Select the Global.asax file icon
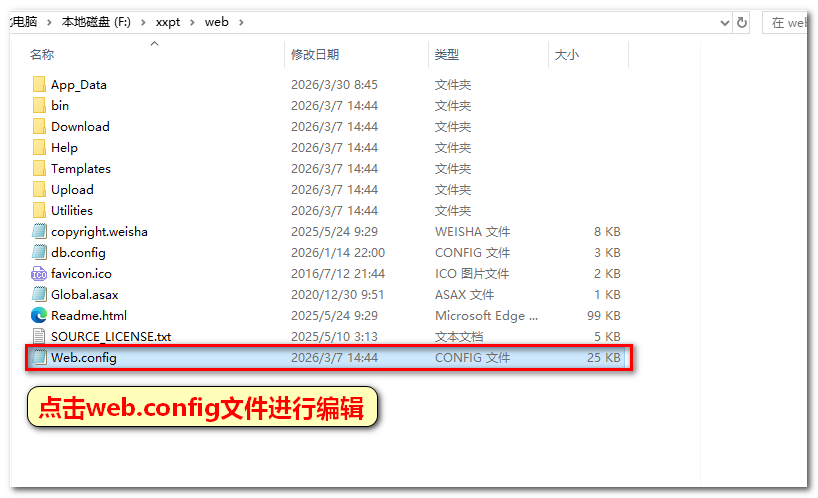This screenshot has height=498, width=818. (39, 295)
